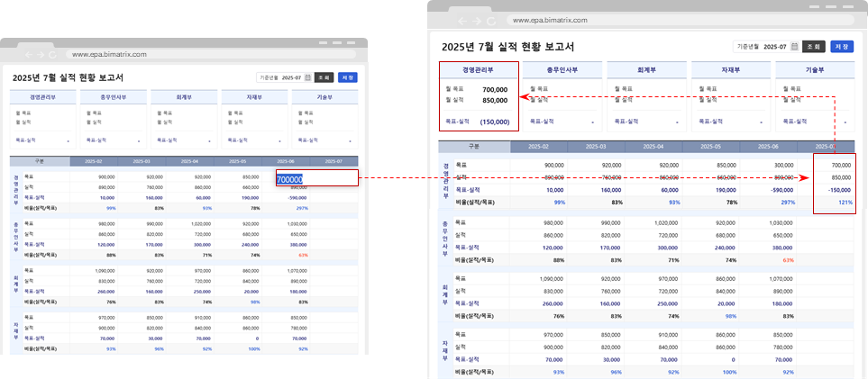The image size is (868, 379).
Task: Reload the page in the right browser window
Action: (490, 20)
